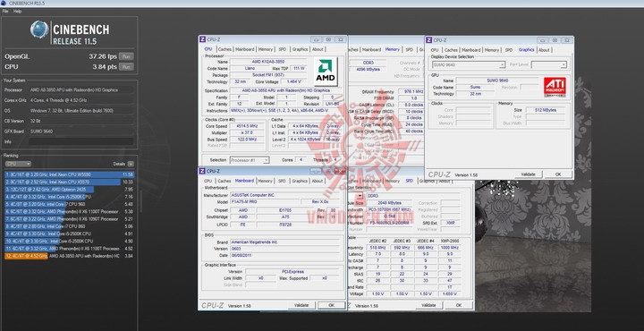The width and height of the screenshot is (644, 331).
Task: Click the XMP-2000 frequency 1000 MHz cell
Action: [450, 248]
